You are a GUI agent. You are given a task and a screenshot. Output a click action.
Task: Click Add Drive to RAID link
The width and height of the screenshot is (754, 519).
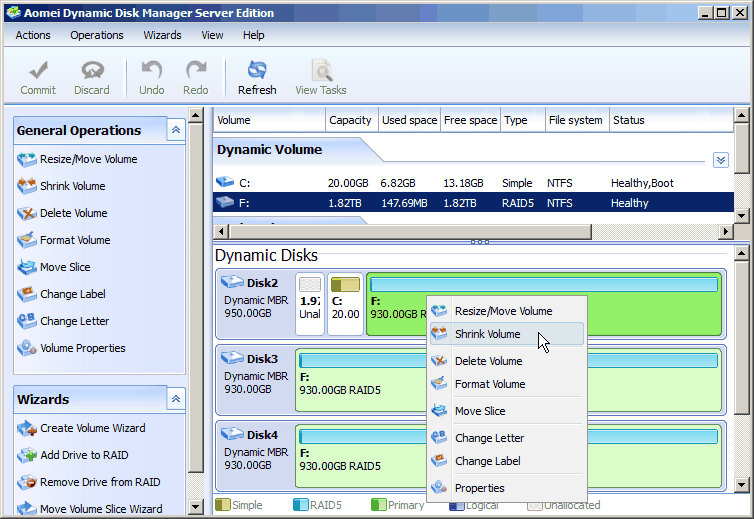pos(85,455)
